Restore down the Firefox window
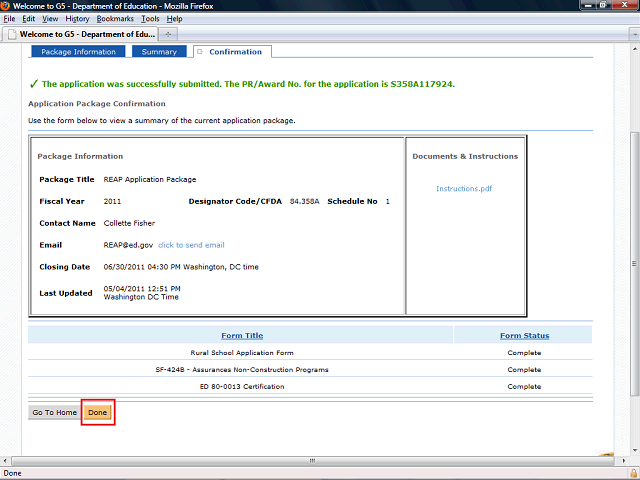Viewport: 640px width, 480px height. pyautogui.click(x=603, y=5)
